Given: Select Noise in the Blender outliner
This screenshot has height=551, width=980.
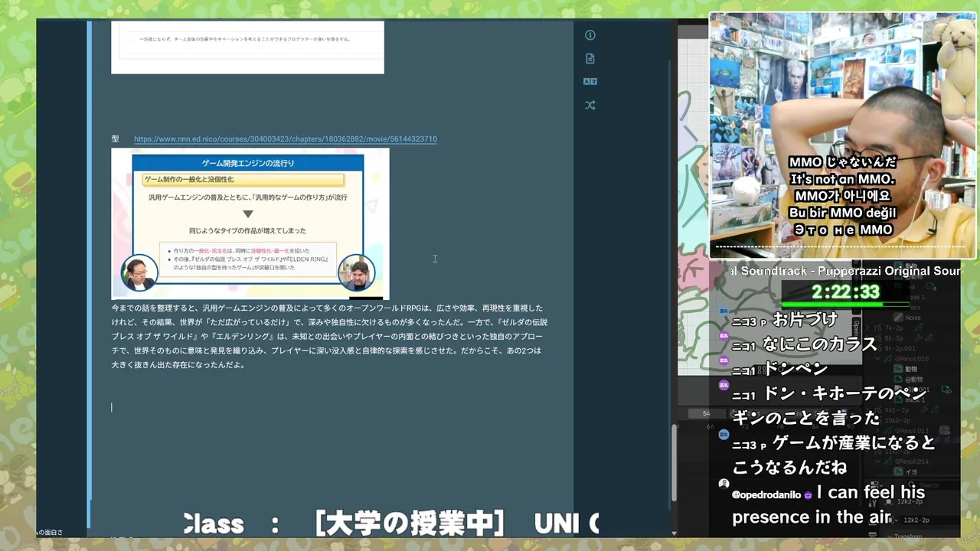Looking at the screenshot, I should 913,318.
